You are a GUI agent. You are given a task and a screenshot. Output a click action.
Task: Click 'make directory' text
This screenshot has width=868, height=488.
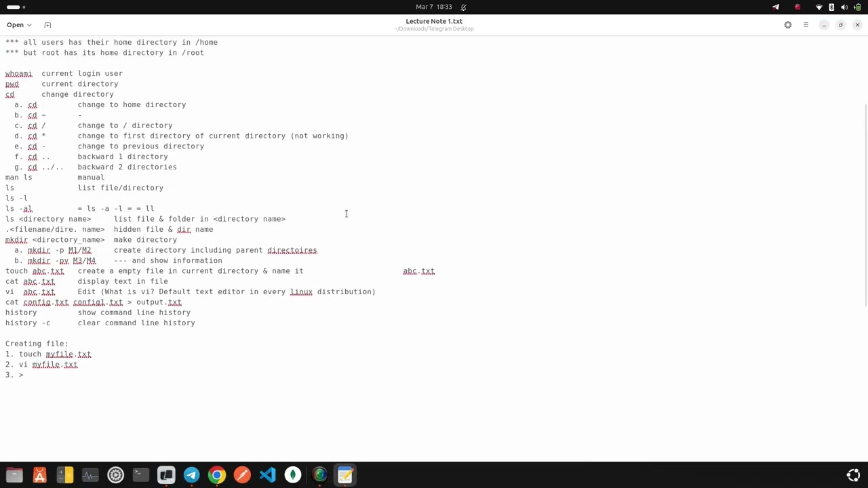[x=145, y=240]
